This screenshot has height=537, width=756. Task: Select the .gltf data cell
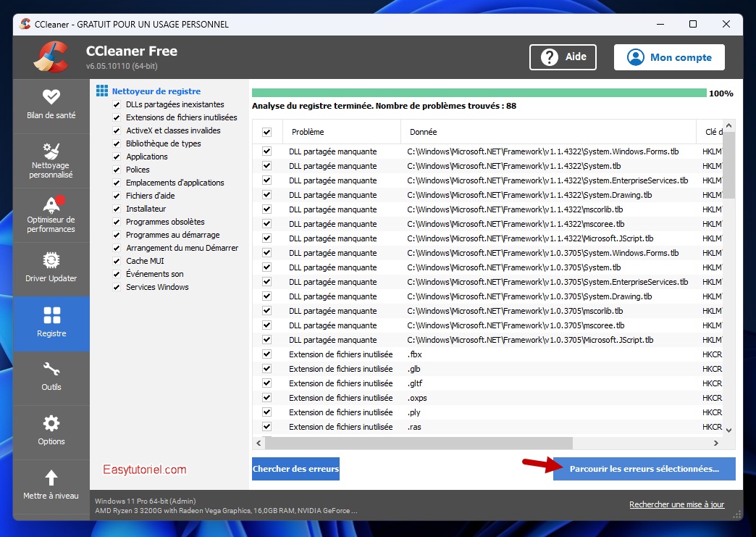415,383
